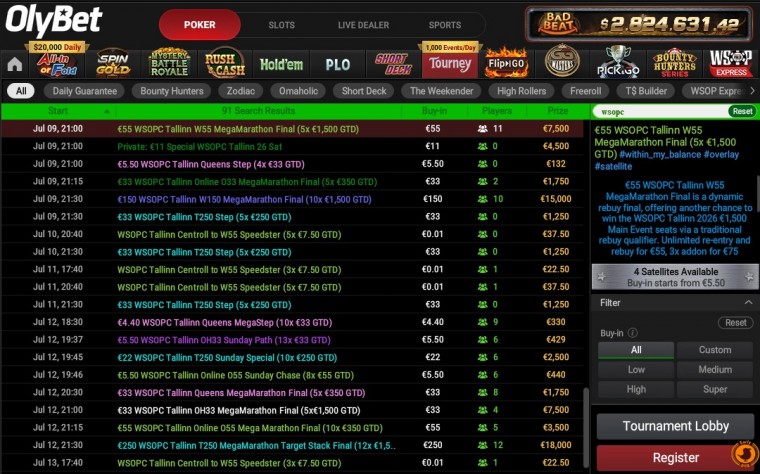Screen dimensions: 760x474
Task: Go to the Home lobby icon
Action: coord(15,64)
